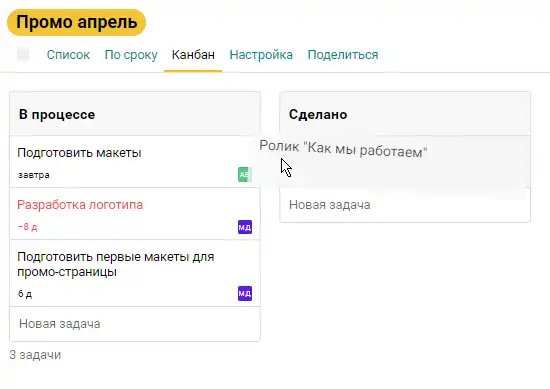Click the Промо апрель project title badge
This screenshot has width=550, height=389.
[76, 22]
